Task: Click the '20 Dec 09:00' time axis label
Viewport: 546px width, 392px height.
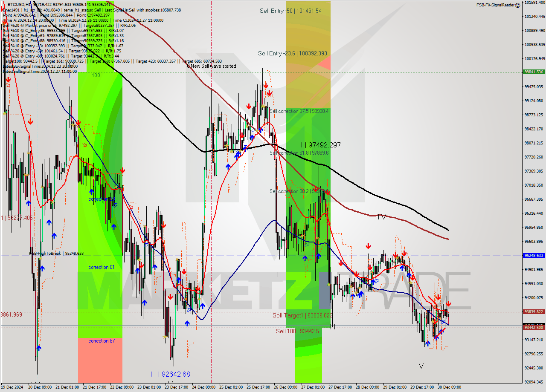Action: [x=40, y=387]
